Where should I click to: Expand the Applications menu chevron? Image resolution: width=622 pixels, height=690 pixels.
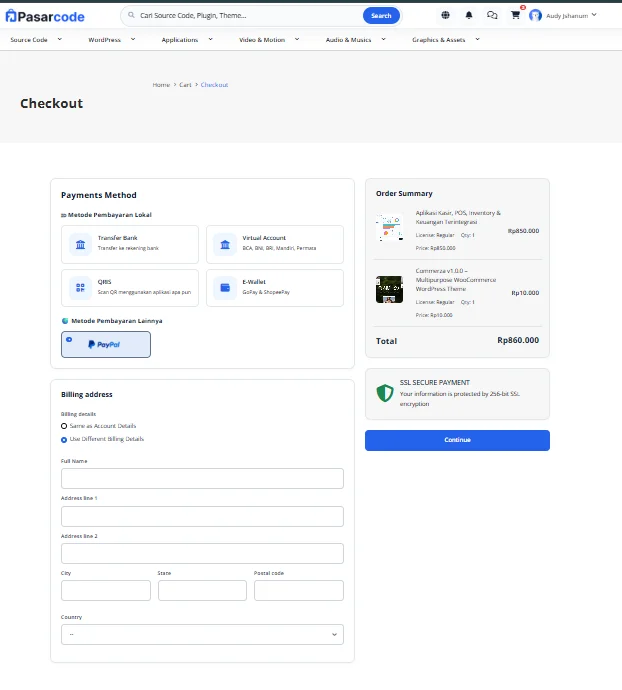coord(210,39)
